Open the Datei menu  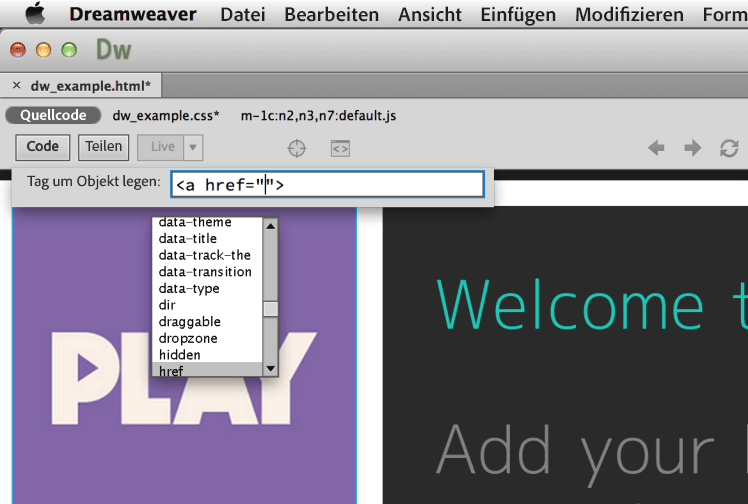pos(243,14)
